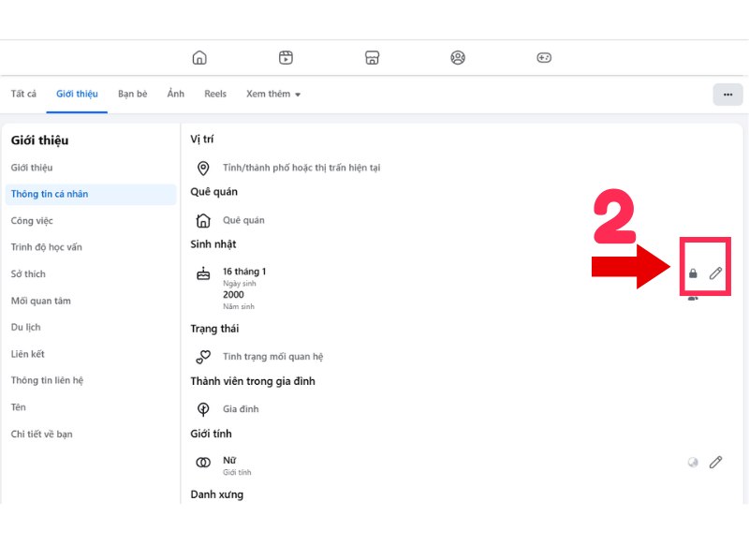Click the Sinh nhật heading

click(213, 244)
